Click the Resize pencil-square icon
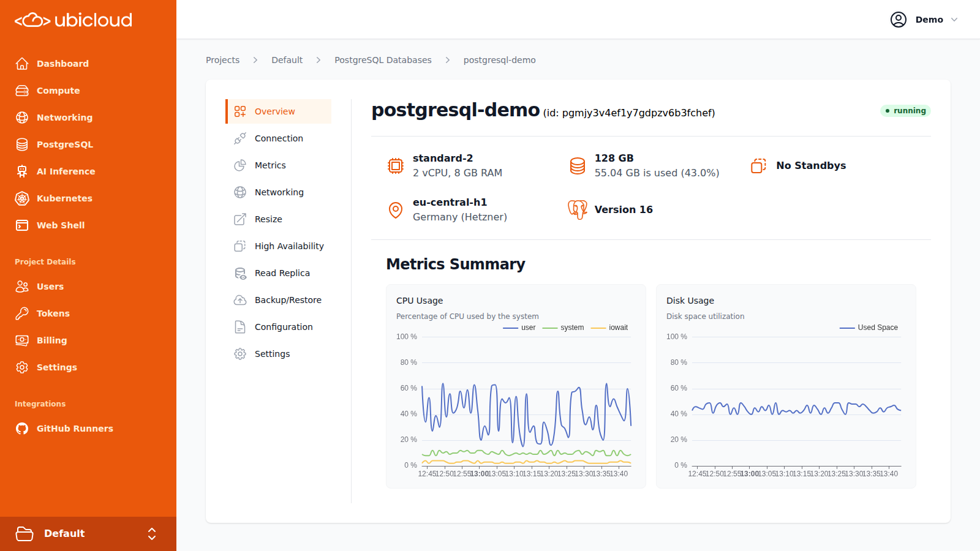This screenshot has width=980, height=551. coord(240,219)
